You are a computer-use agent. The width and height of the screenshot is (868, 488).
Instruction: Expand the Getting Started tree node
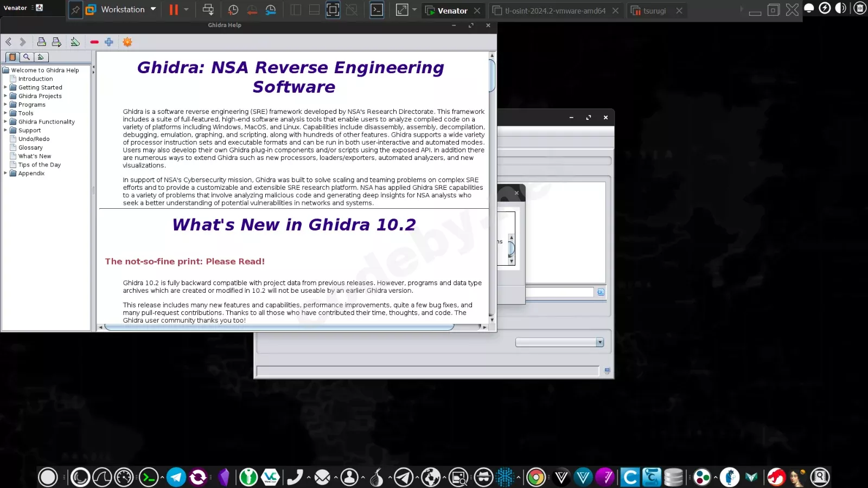[x=5, y=87]
